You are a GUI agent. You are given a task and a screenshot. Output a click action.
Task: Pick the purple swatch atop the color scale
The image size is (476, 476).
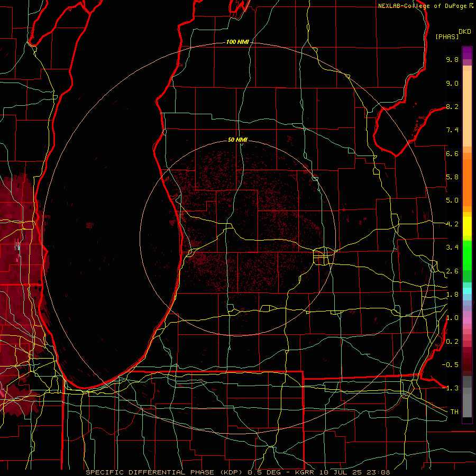(467, 53)
